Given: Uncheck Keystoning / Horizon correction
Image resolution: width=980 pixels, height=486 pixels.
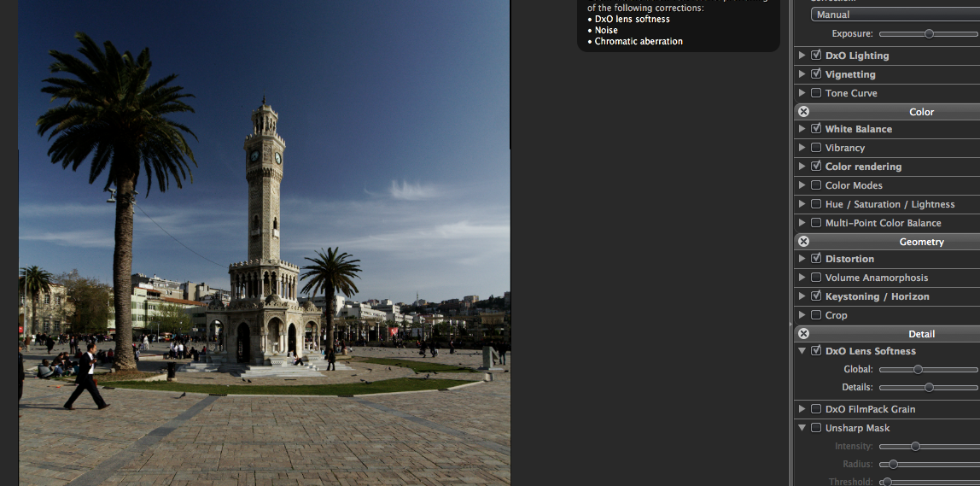Looking at the screenshot, I should [x=816, y=296].
